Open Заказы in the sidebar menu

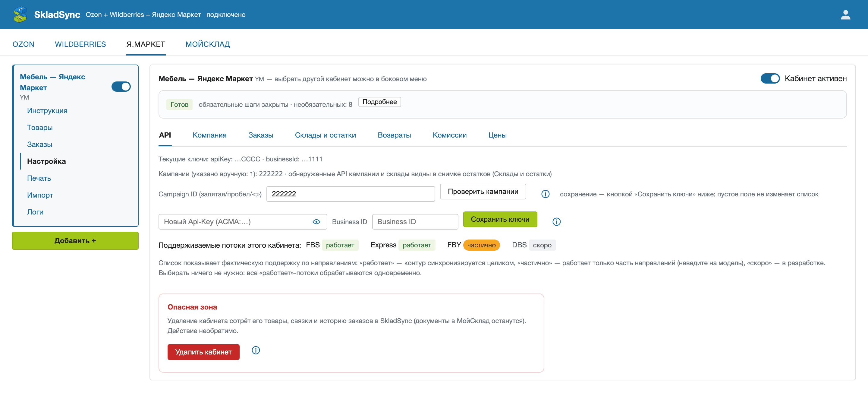coord(39,145)
